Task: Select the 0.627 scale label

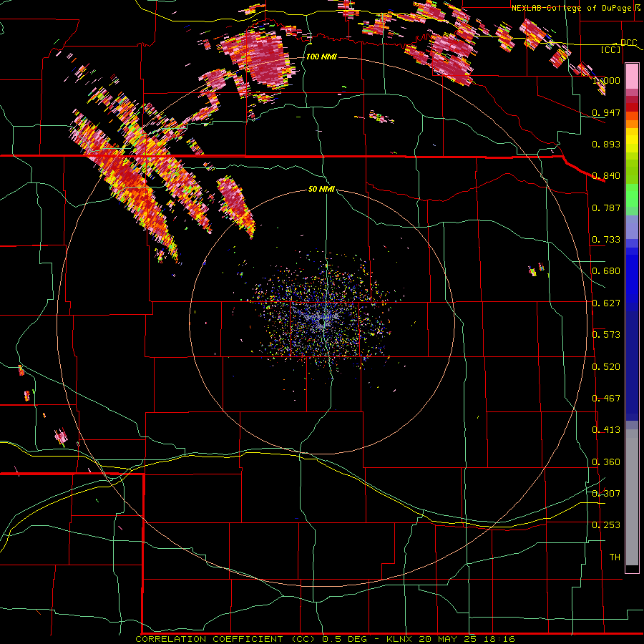Action: click(x=606, y=303)
